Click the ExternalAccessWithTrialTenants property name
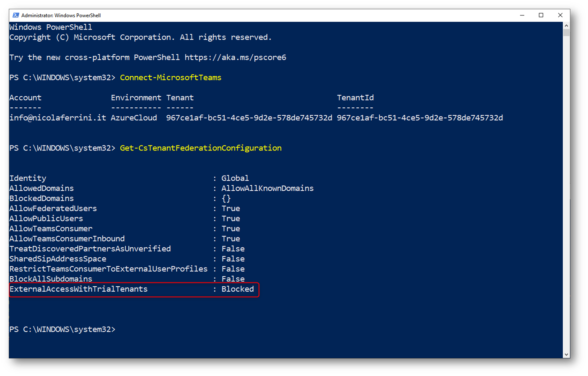The width and height of the screenshot is (588, 376). [x=78, y=289]
